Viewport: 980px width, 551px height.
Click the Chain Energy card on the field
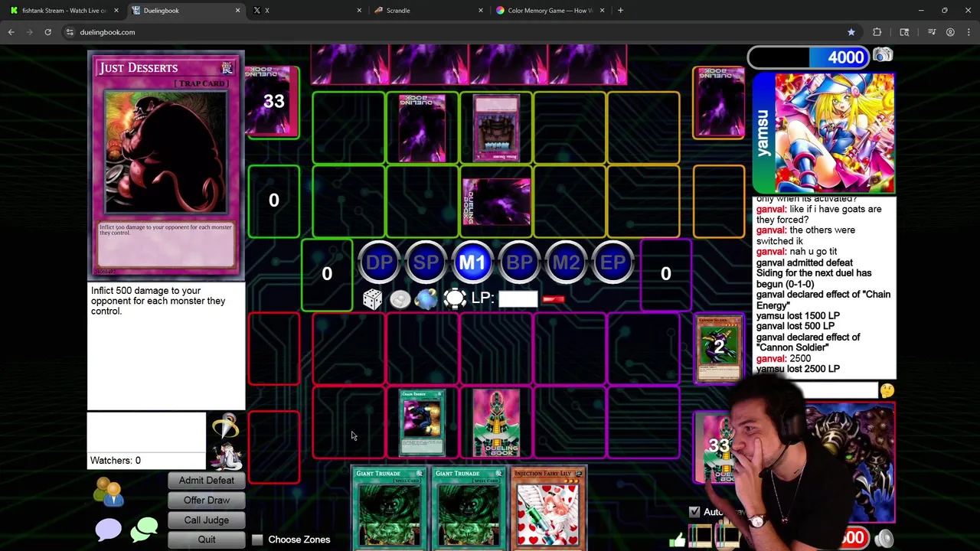pyautogui.click(x=422, y=424)
